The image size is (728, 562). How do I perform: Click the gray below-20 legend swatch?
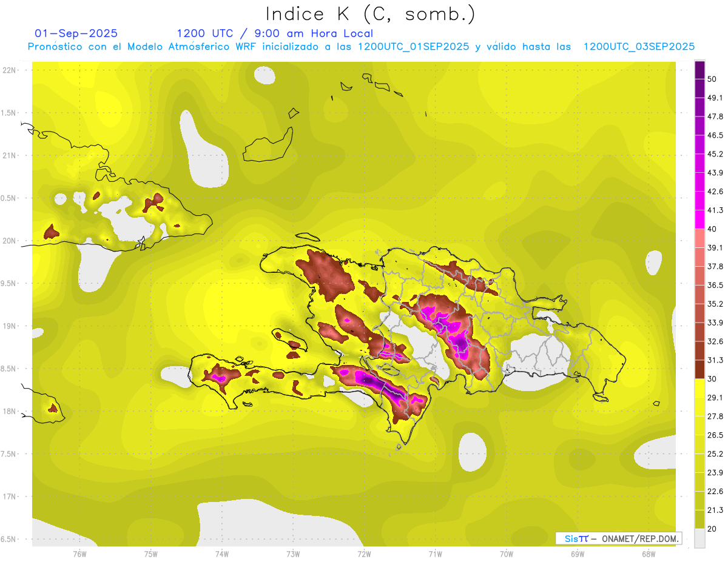point(699,538)
